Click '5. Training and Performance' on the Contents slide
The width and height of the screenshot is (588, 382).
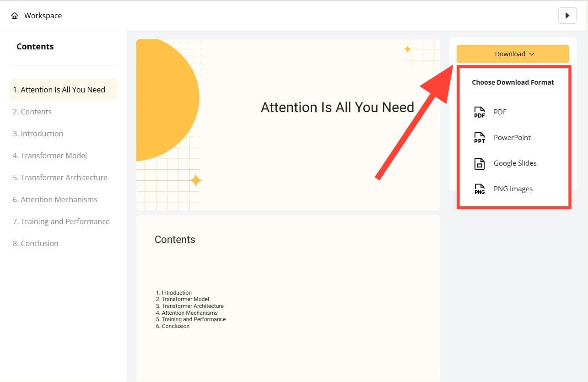pos(191,319)
